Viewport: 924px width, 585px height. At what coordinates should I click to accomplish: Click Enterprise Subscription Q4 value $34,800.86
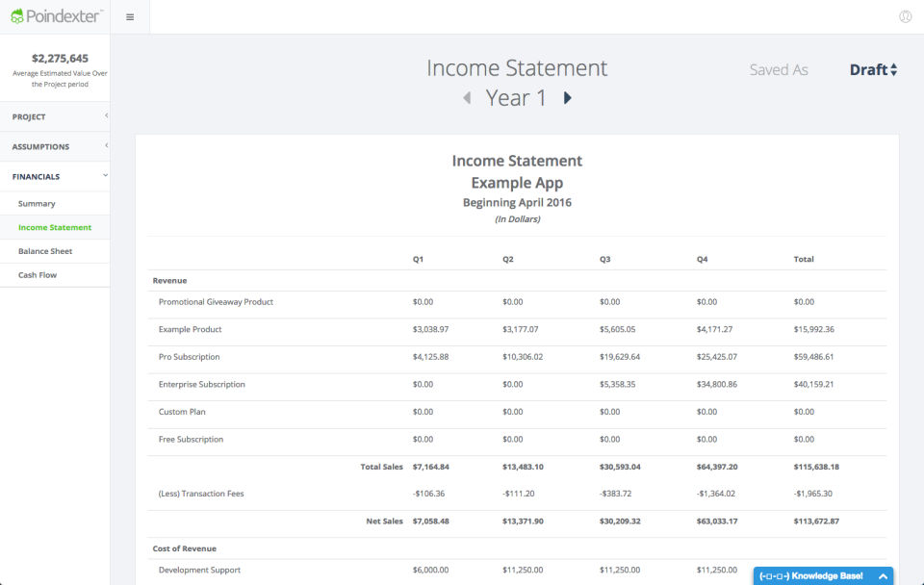coord(716,384)
